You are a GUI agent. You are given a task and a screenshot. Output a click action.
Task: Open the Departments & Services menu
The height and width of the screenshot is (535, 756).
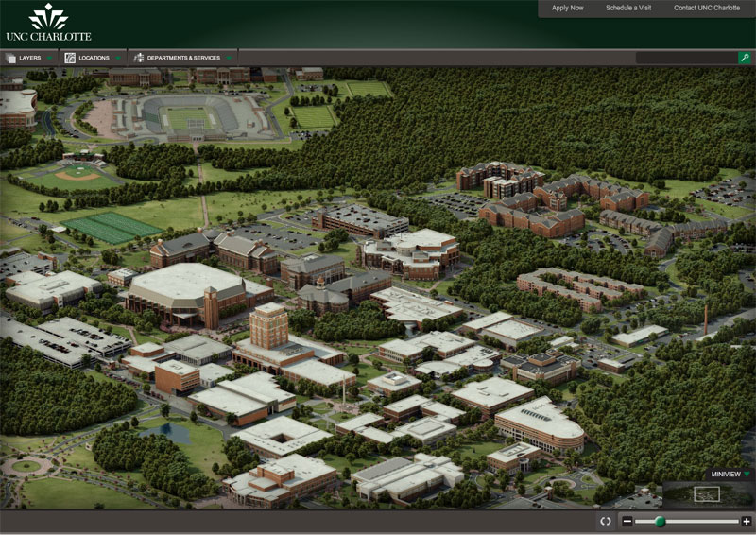(x=183, y=58)
